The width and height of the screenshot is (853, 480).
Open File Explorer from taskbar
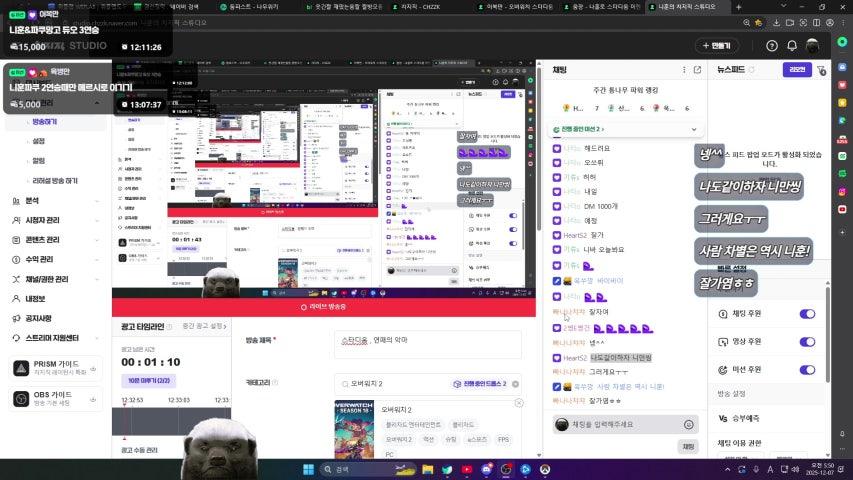[428, 469]
